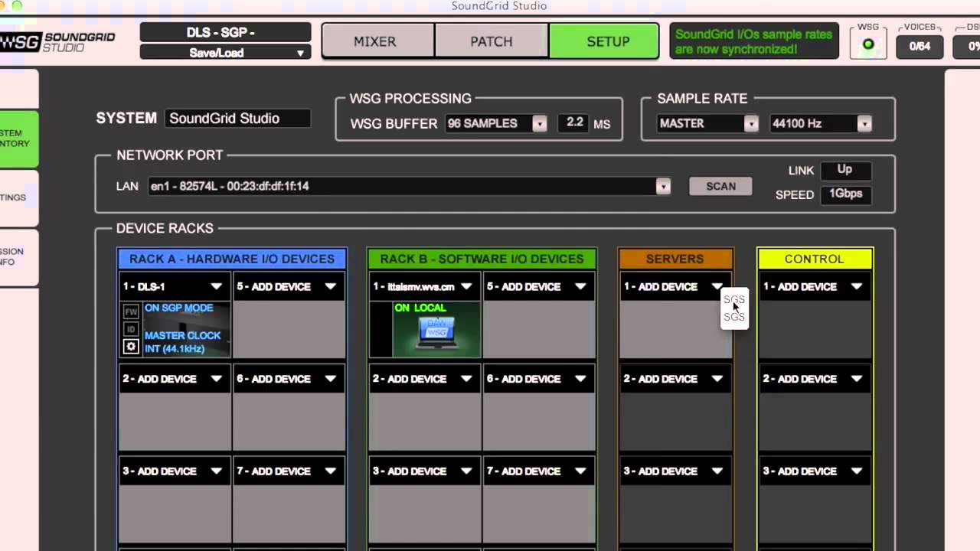Open Rack A slot 3 Add Device menu
Viewport: 980px width, 551px height.
coord(175,471)
